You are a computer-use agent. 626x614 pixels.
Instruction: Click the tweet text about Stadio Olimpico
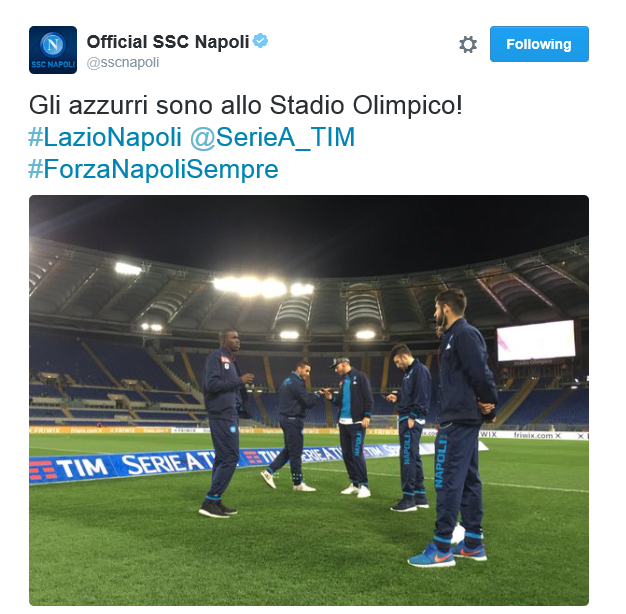(246, 106)
